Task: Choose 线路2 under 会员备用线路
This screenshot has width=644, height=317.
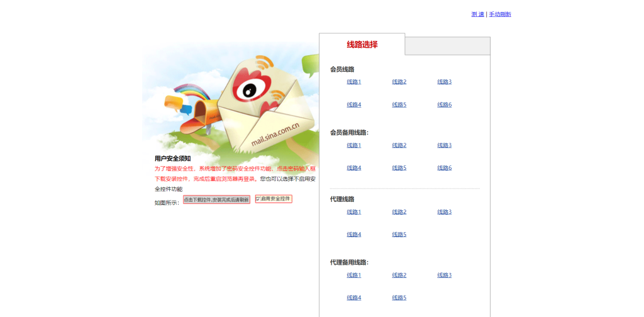Action: [399, 145]
